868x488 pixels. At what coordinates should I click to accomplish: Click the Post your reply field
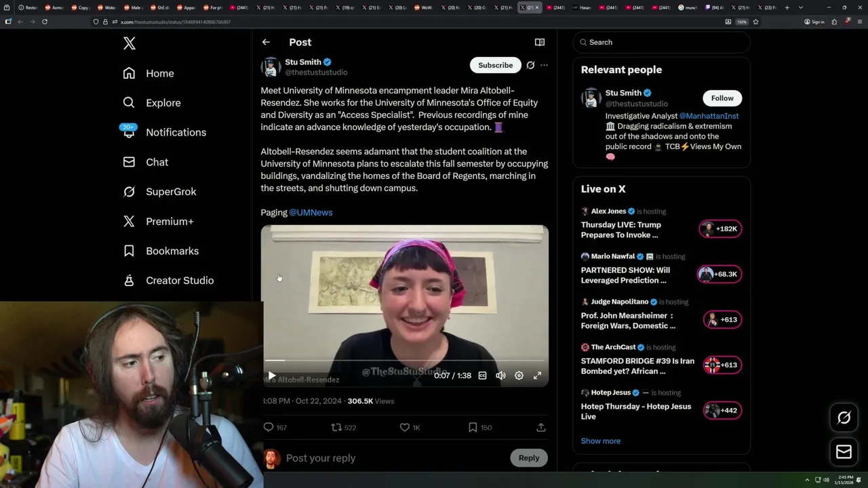(395, 458)
